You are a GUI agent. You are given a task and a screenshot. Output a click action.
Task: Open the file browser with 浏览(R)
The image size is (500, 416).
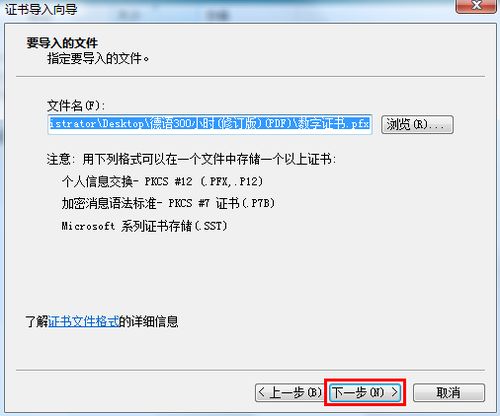click(417, 124)
